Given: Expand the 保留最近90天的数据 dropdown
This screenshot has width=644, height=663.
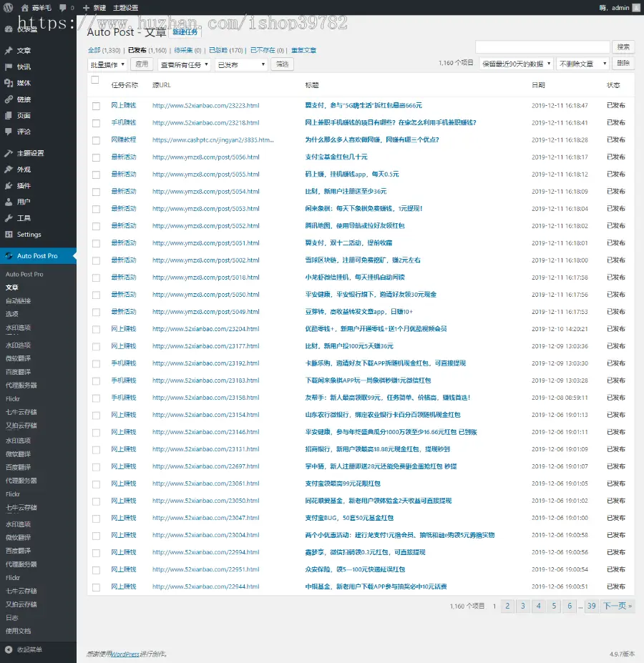Looking at the screenshot, I should pos(516,64).
